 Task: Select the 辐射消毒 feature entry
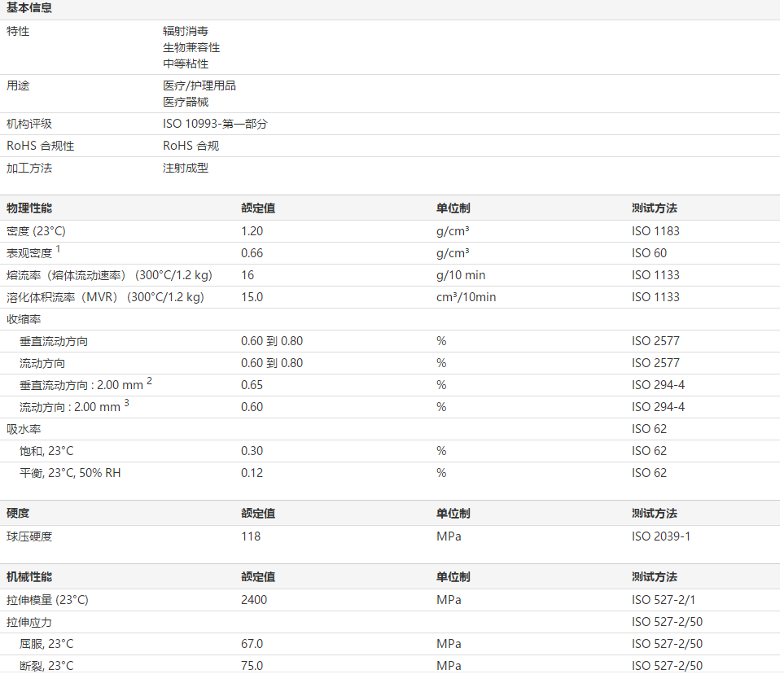[186, 31]
